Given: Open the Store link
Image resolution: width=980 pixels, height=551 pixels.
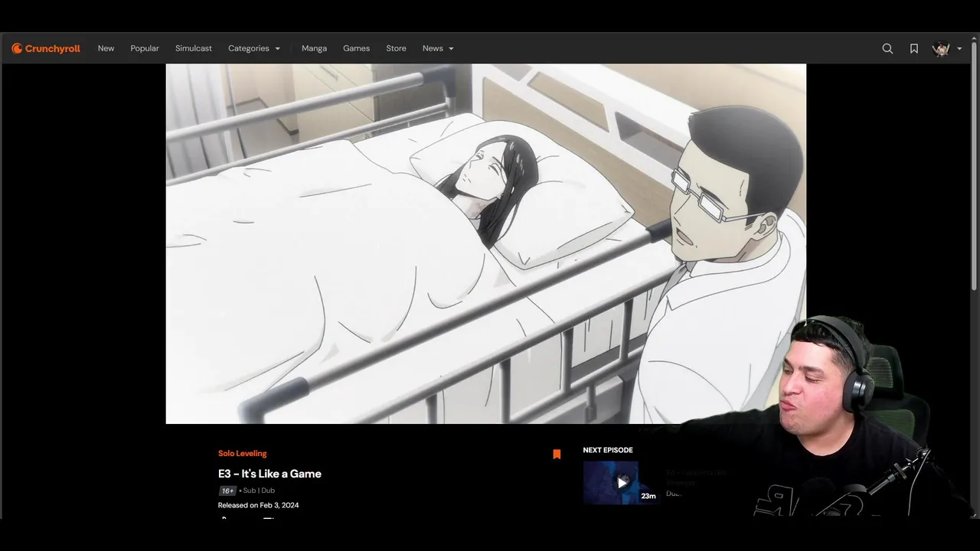Looking at the screenshot, I should [396, 48].
